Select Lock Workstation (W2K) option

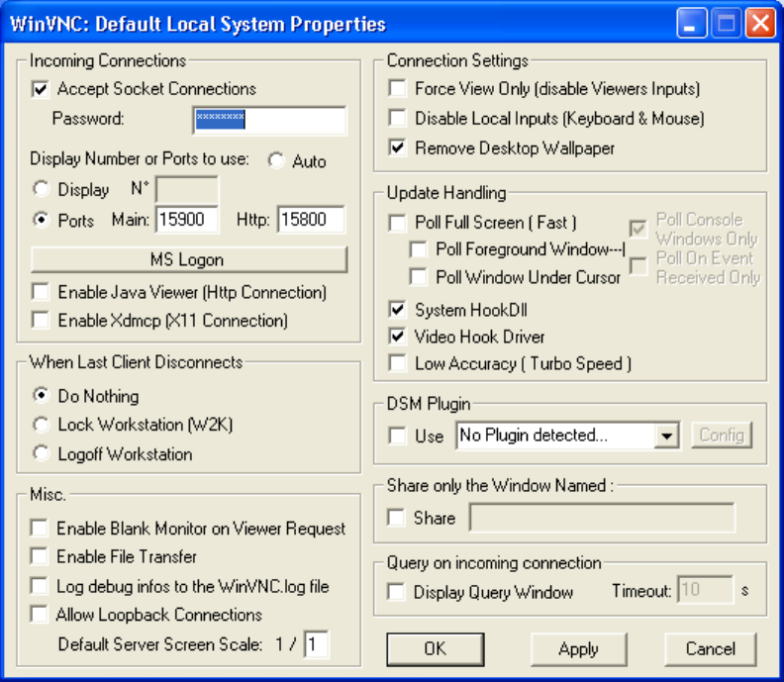[x=41, y=425]
